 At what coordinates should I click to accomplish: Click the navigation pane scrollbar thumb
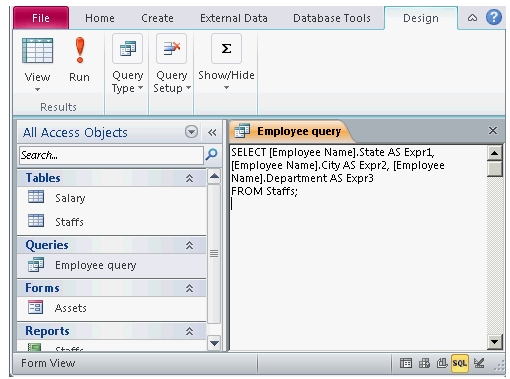pyautogui.click(x=214, y=254)
